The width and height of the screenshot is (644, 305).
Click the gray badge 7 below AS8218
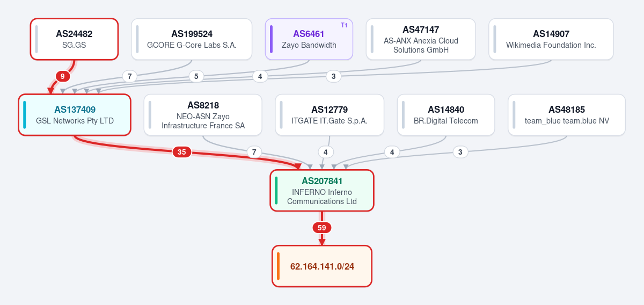tap(254, 152)
